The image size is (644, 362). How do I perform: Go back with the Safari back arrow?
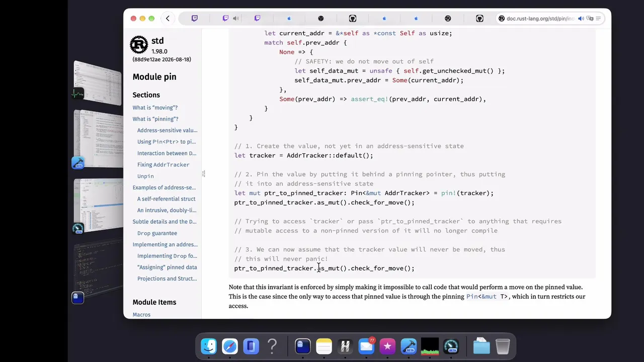tap(168, 19)
